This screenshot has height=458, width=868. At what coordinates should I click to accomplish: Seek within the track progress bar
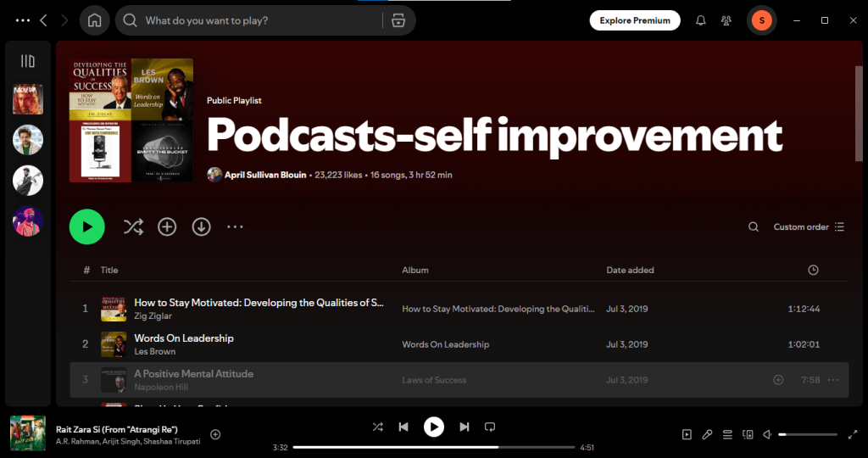pos(434,448)
